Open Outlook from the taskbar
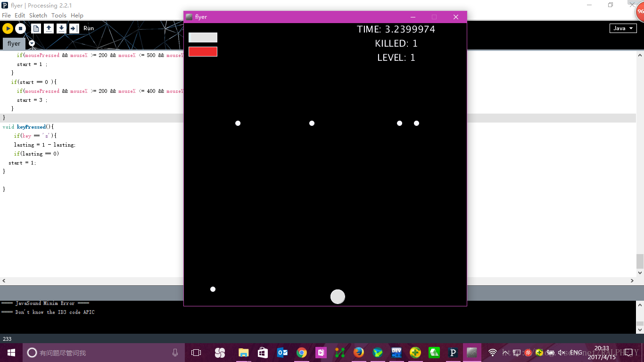644x362 pixels. (x=282, y=353)
